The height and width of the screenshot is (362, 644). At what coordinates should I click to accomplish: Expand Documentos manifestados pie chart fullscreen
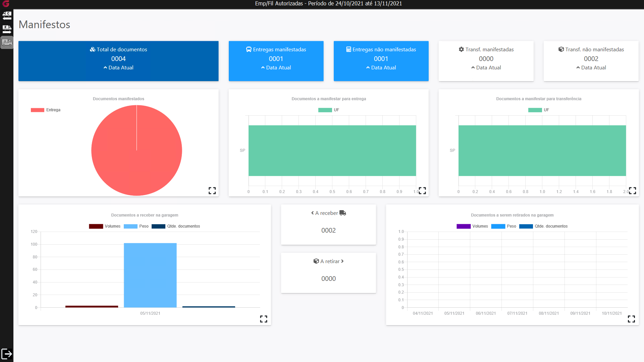tap(212, 191)
